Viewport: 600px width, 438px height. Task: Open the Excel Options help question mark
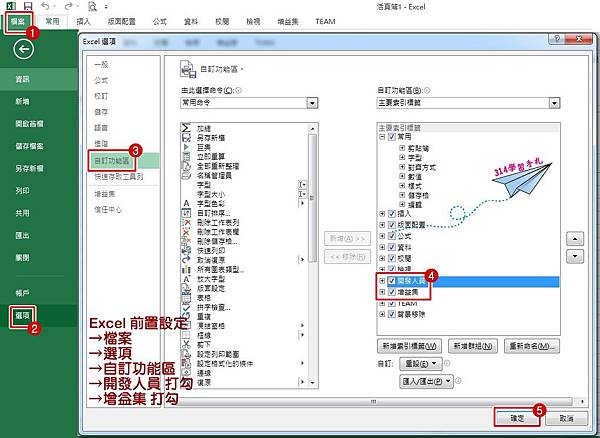(x=557, y=39)
